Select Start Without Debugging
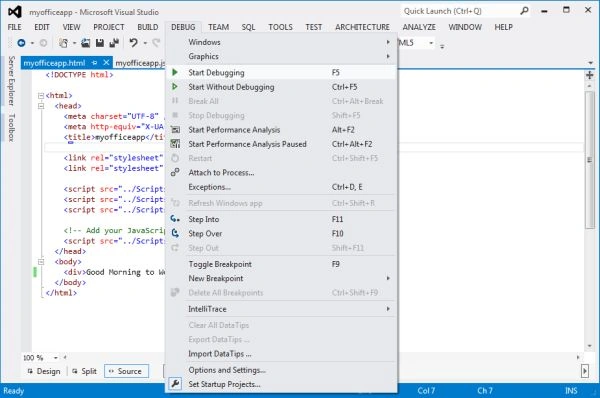The image size is (600, 398). (282, 87)
